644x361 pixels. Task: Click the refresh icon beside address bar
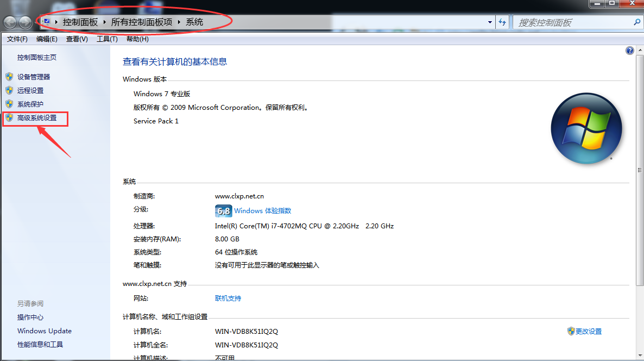(x=502, y=22)
